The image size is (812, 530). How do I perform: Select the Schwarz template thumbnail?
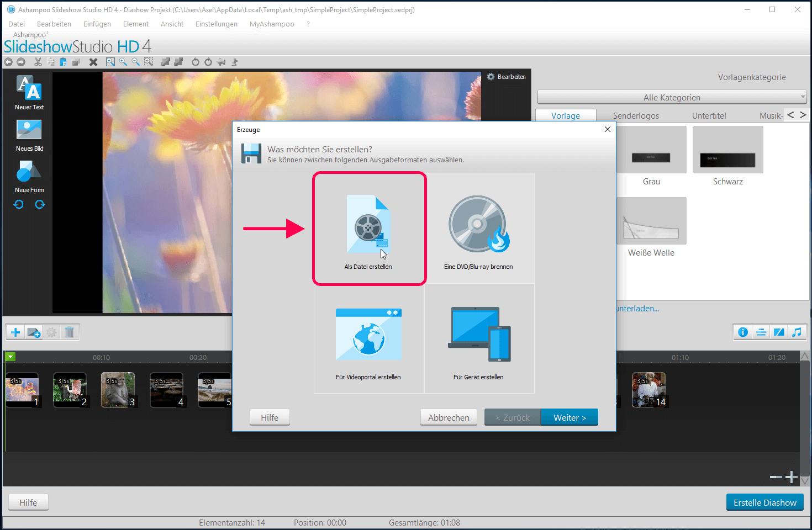[728, 150]
